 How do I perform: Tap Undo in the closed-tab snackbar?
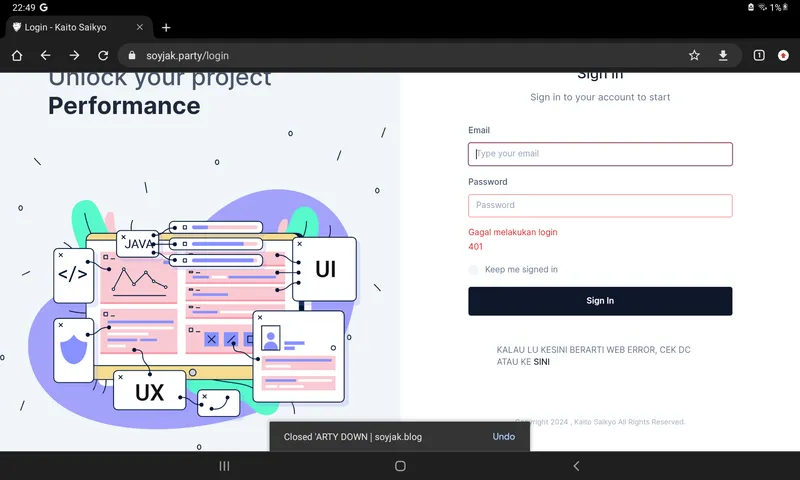coord(503,437)
